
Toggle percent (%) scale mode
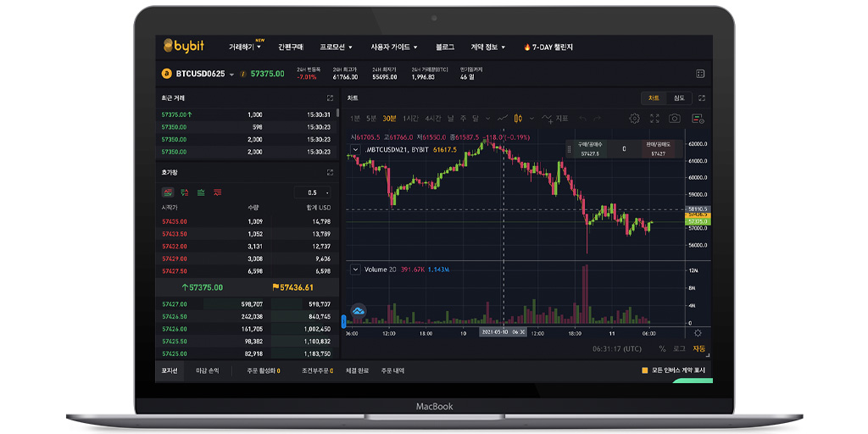pyautogui.click(x=663, y=348)
